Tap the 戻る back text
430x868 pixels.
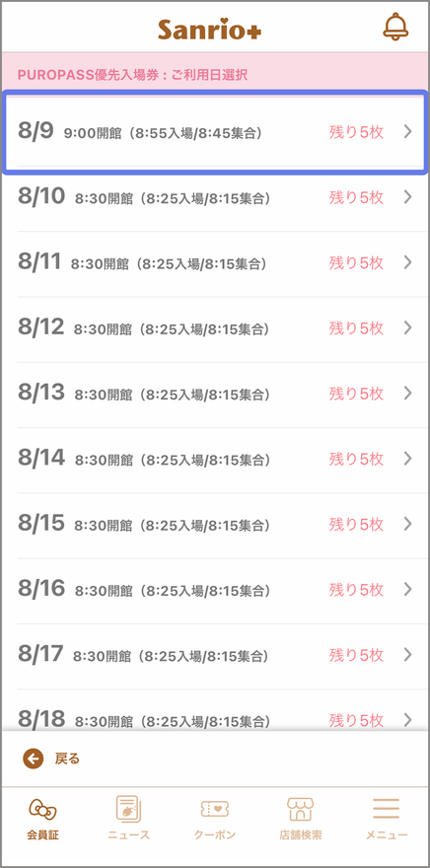(67, 759)
